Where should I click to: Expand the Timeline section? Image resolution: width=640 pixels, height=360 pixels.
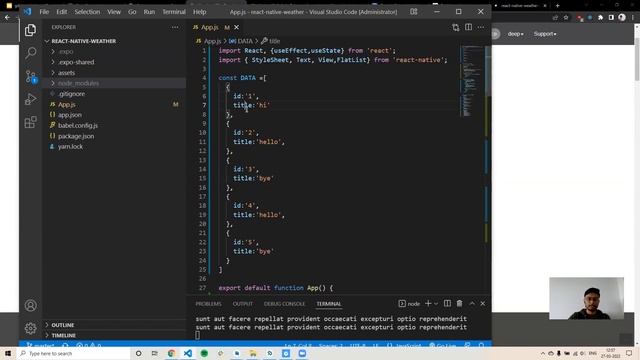coord(114,336)
